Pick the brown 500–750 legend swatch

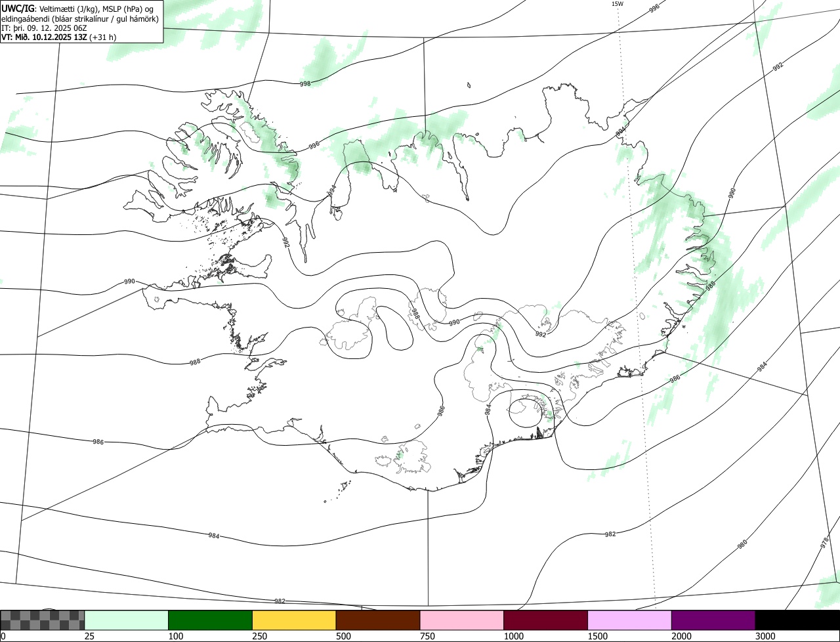point(378,620)
